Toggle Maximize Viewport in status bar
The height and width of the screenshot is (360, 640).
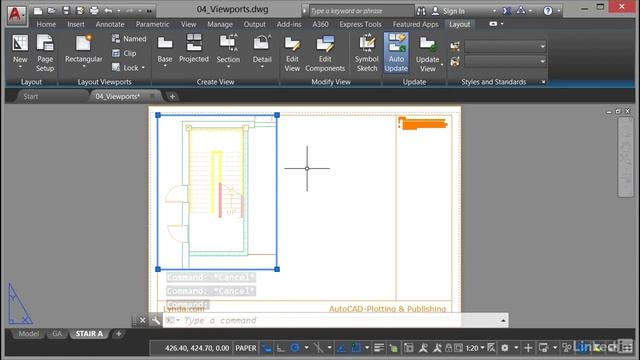(458, 348)
